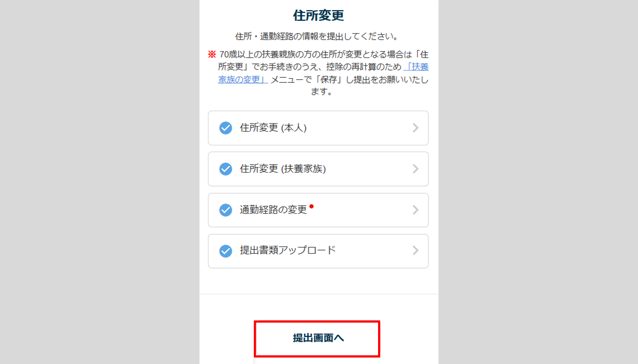The width and height of the screenshot is (638, 364).
Task: Click the gray area left of the form
Action: coord(99,180)
